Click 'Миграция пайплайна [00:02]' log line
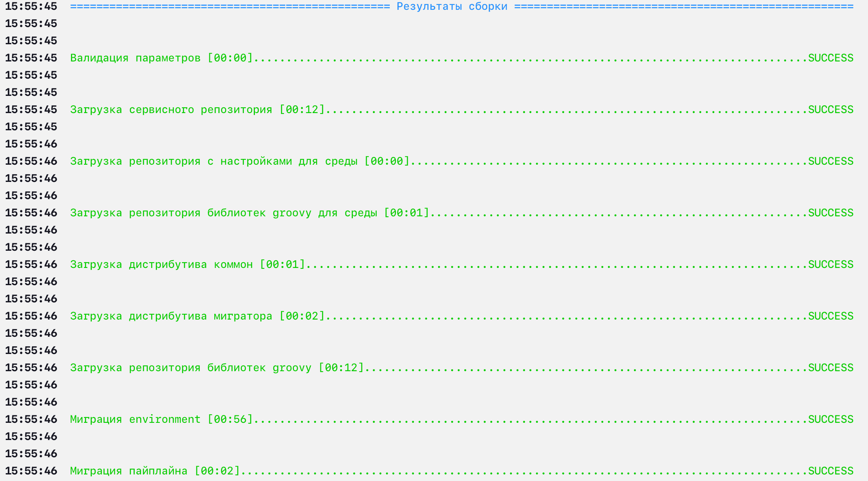This screenshot has width=868, height=481. point(155,471)
